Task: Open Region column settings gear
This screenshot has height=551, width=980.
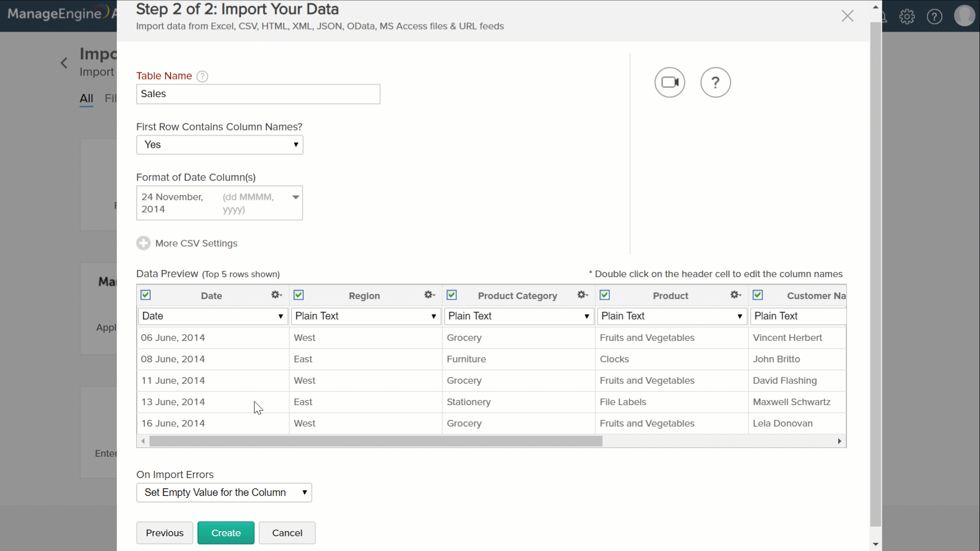Action: pyautogui.click(x=429, y=295)
